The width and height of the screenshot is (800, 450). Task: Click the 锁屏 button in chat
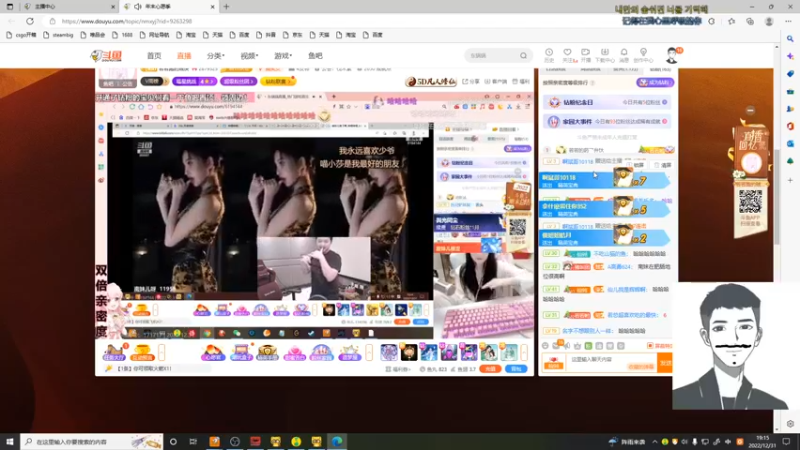point(635,165)
